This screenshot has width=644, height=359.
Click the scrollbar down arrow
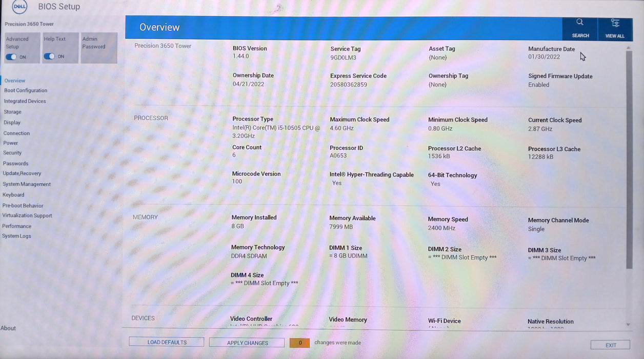point(629,325)
